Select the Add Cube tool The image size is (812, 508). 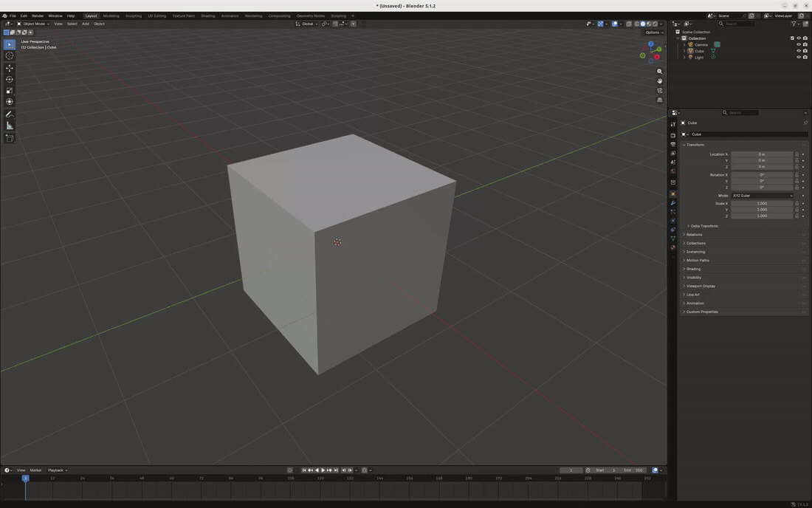(x=10, y=138)
